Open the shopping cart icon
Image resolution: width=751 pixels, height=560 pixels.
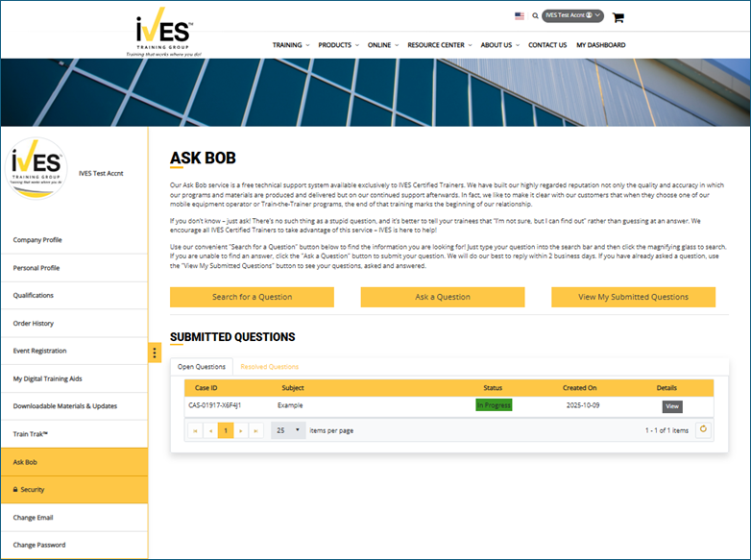tap(618, 17)
